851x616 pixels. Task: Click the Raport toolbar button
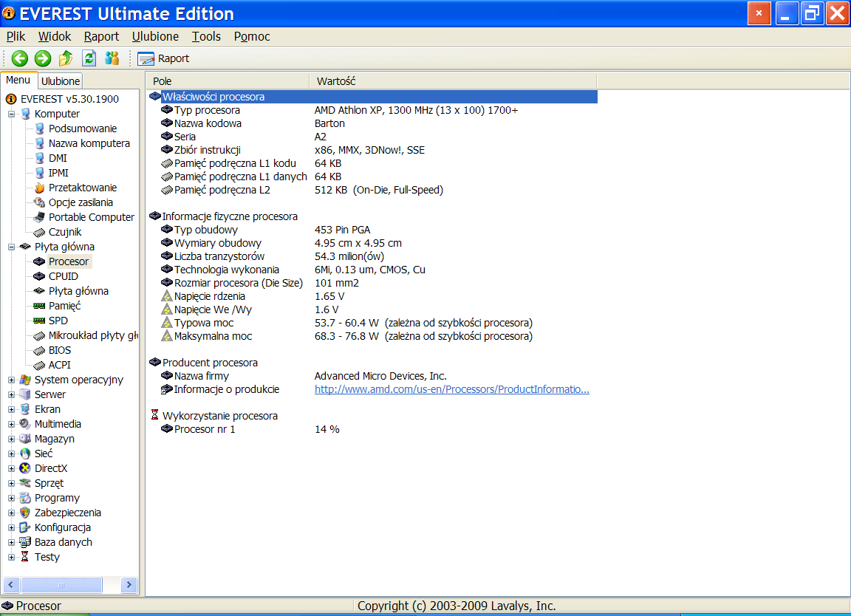pyautogui.click(x=163, y=58)
